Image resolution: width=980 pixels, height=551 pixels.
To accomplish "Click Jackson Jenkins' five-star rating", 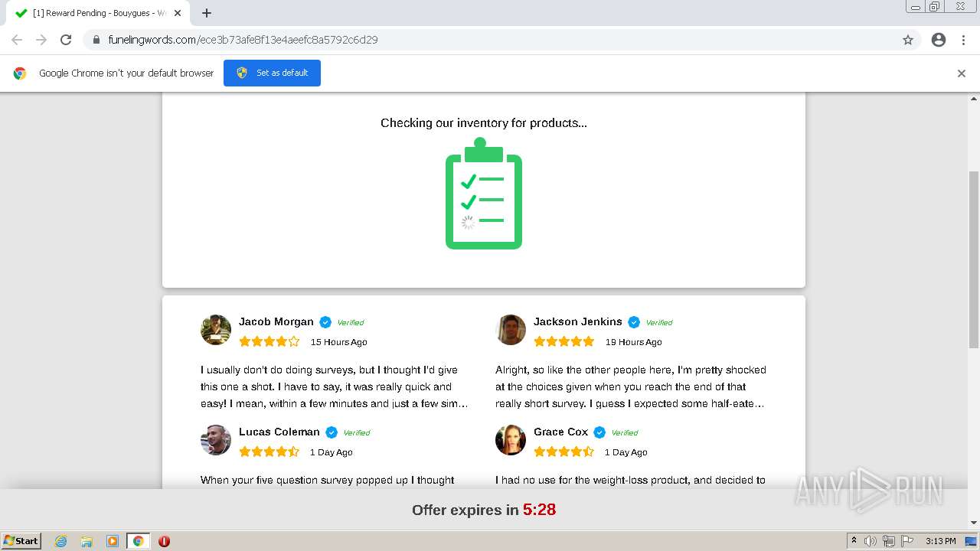I will 564,341.
